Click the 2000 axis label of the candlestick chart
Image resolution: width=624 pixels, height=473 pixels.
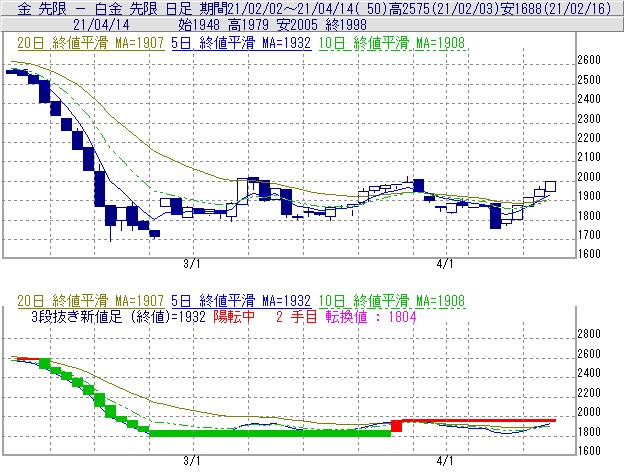point(589,177)
